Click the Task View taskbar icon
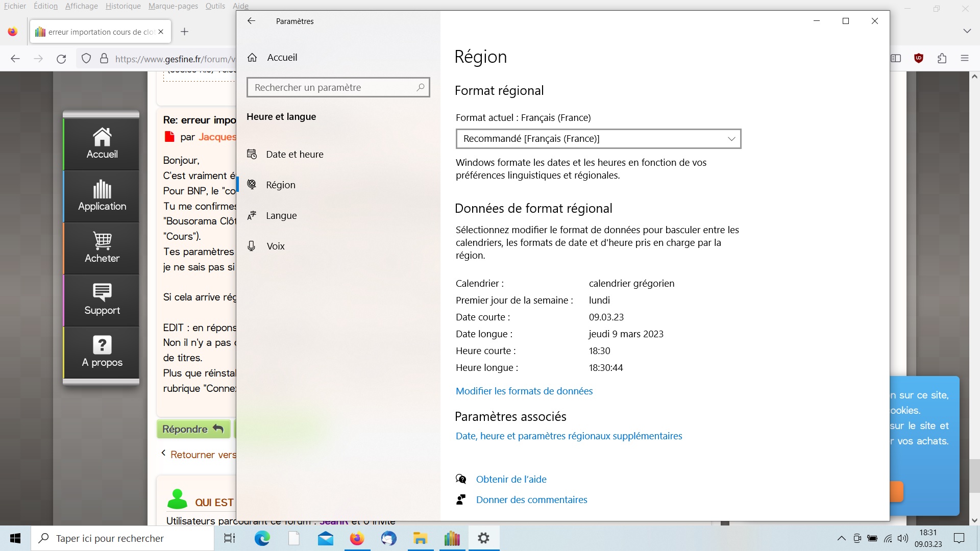This screenshot has height=551, width=980. 230,538
